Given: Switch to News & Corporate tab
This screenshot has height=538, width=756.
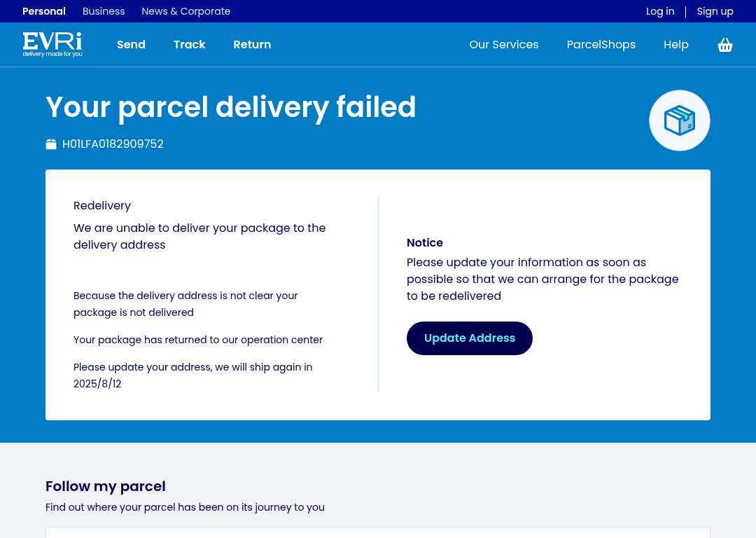Looking at the screenshot, I should pos(186,11).
